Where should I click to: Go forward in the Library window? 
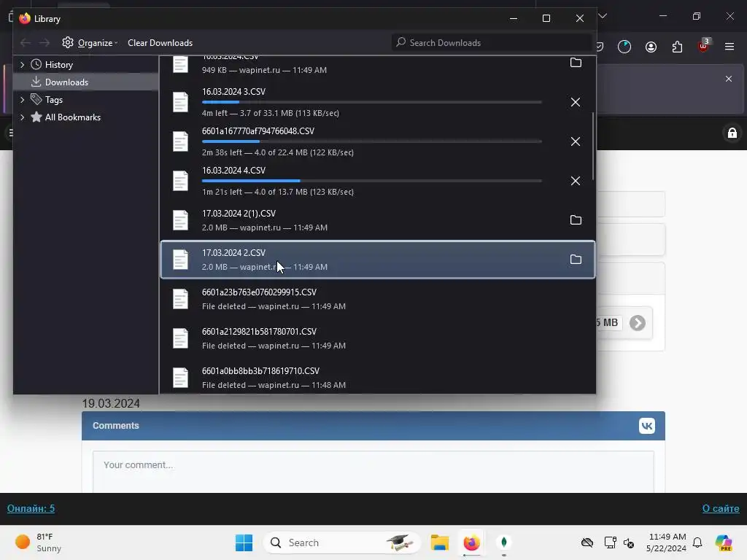[x=44, y=43]
